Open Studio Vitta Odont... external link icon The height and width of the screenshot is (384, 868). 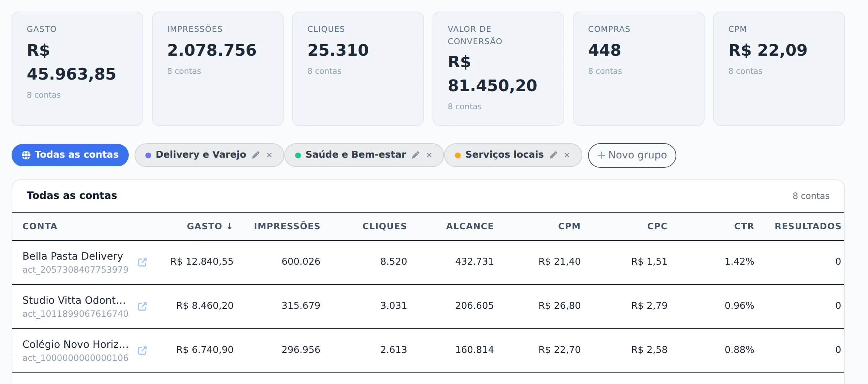coord(142,306)
